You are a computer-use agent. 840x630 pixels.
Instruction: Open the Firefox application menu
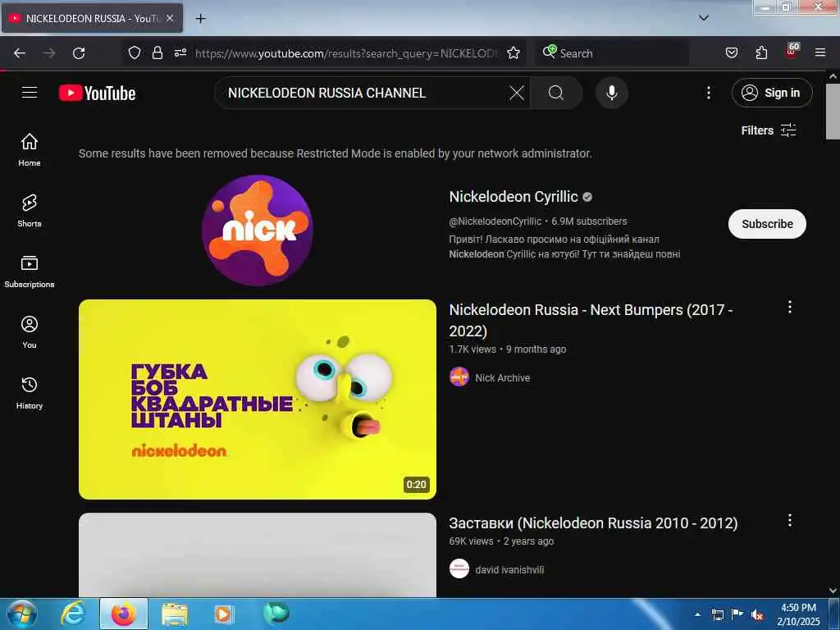tap(820, 53)
